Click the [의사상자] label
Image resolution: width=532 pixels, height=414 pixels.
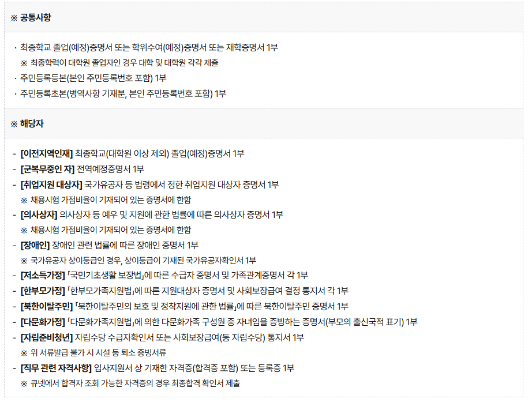coord(39,214)
